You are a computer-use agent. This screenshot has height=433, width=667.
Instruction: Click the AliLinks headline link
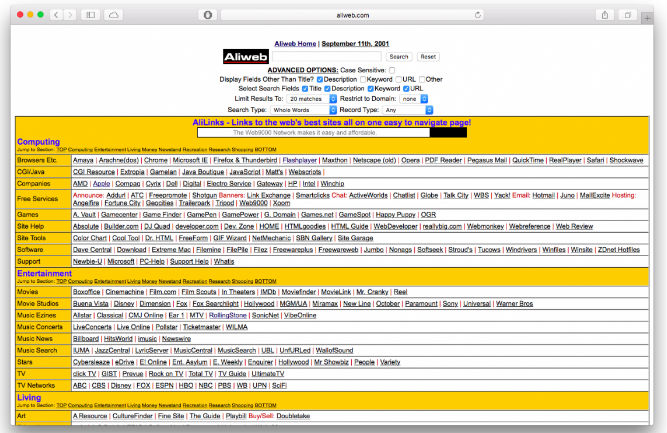pyautogui.click(x=332, y=122)
